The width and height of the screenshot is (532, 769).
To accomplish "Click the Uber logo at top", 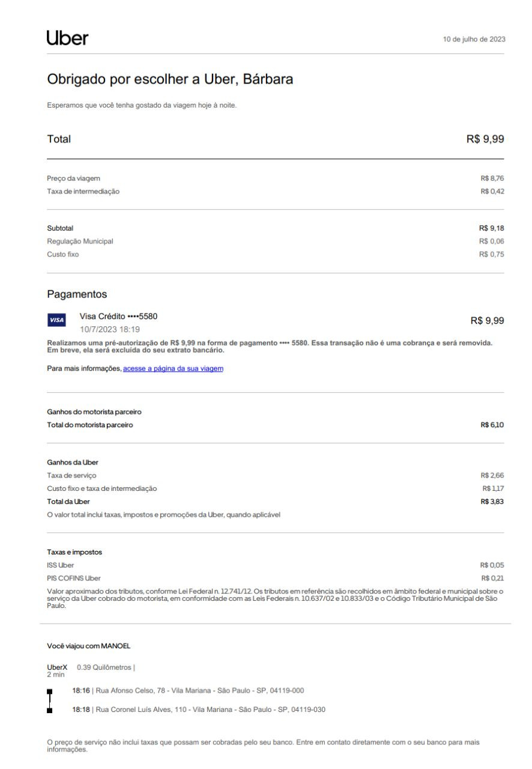I will point(67,38).
